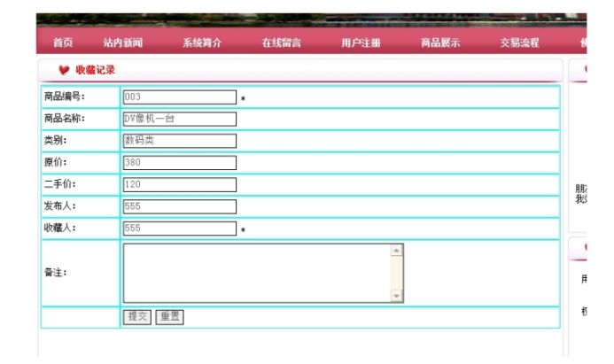
Task: Click the 发布人: label
Action: [60, 205]
